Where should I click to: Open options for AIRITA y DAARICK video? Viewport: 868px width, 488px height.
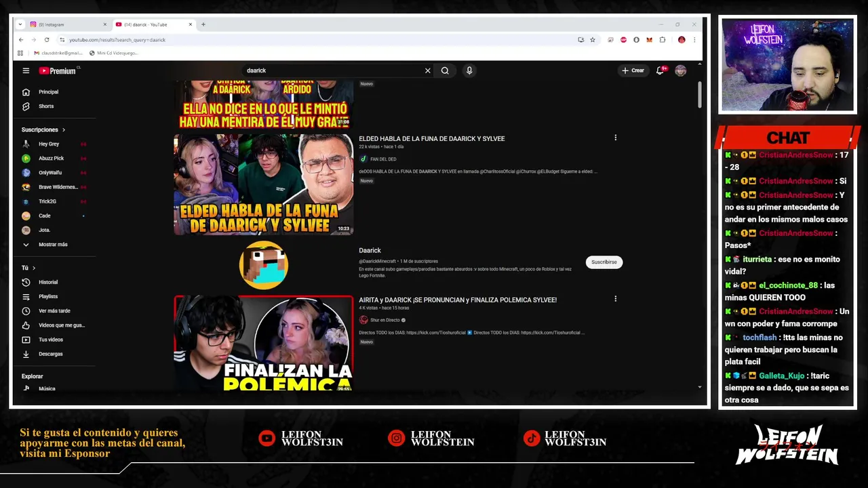pos(615,299)
